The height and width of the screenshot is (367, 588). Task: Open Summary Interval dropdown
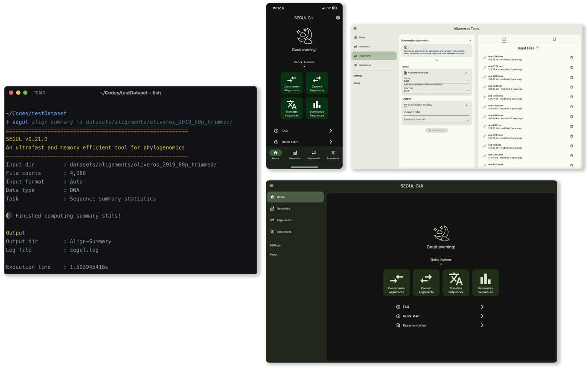pos(437,120)
